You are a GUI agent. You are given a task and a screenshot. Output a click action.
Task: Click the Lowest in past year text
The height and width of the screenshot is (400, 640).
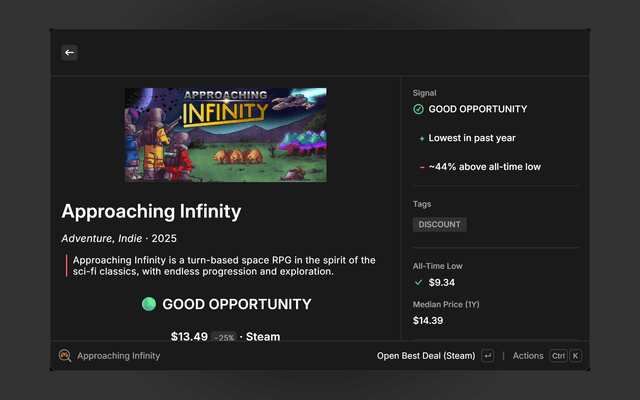point(472,138)
